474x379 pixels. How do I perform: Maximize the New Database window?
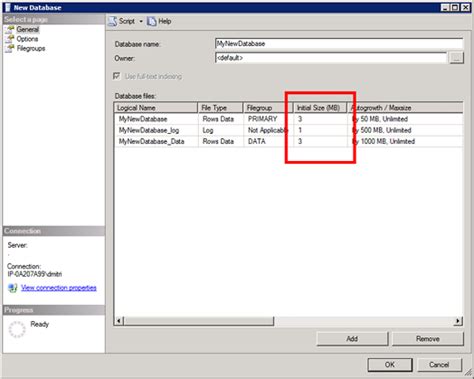(x=455, y=7)
